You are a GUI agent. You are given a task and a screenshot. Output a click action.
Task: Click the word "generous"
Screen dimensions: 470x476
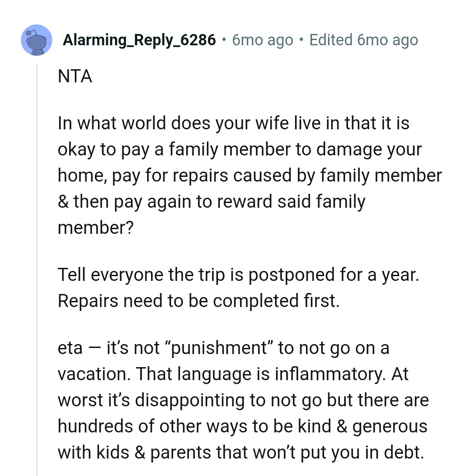click(390, 426)
